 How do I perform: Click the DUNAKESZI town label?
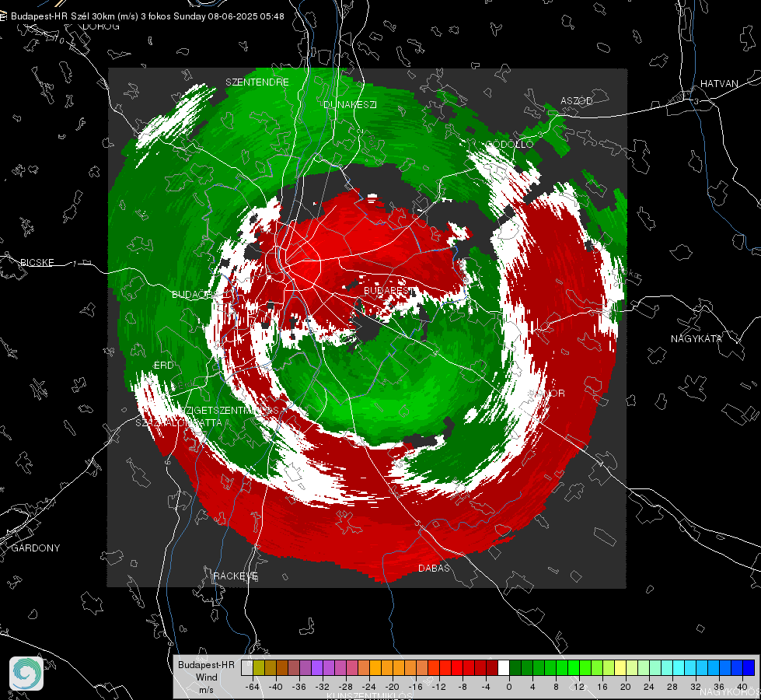coord(350,105)
